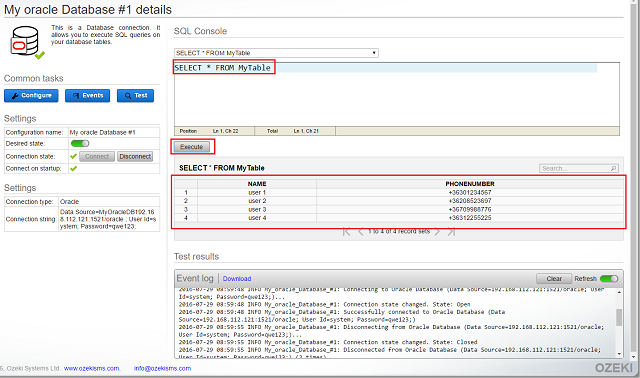This screenshot has height=378, width=640.
Task: Click Connection state green checkmark
Action: point(73,156)
